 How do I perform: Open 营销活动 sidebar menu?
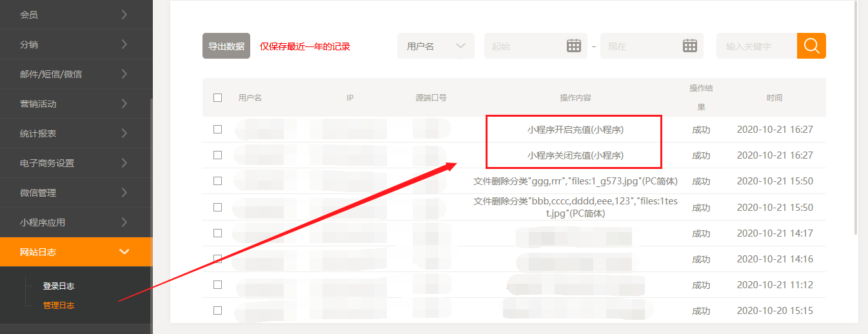(76, 104)
